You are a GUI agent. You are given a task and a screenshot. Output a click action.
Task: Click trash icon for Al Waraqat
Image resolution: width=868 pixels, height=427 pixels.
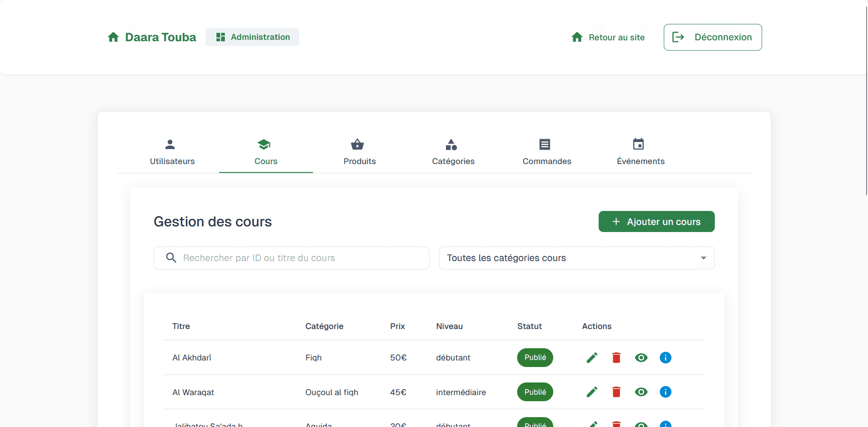click(616, 392)
